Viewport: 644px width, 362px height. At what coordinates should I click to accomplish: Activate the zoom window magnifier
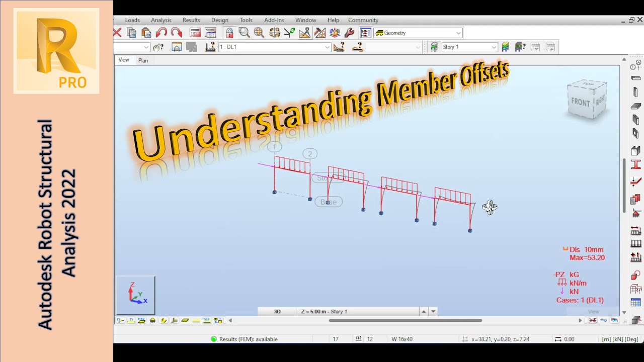tap(245, 33)
